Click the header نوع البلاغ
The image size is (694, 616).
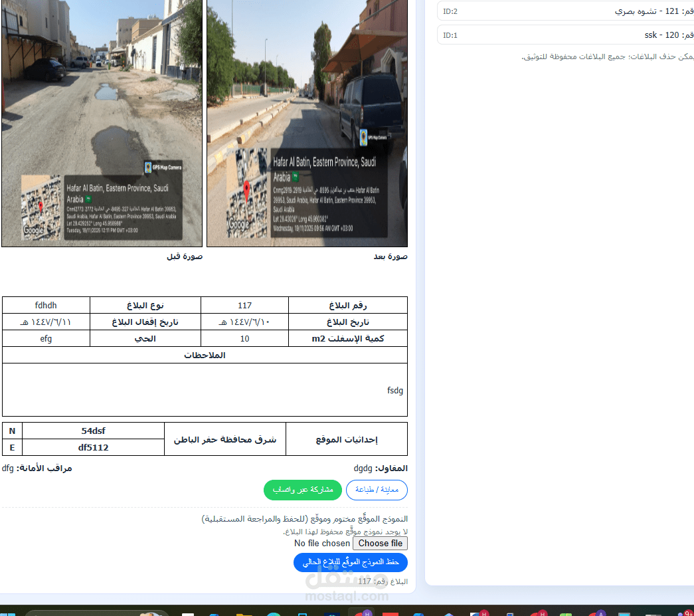point(145,306)
